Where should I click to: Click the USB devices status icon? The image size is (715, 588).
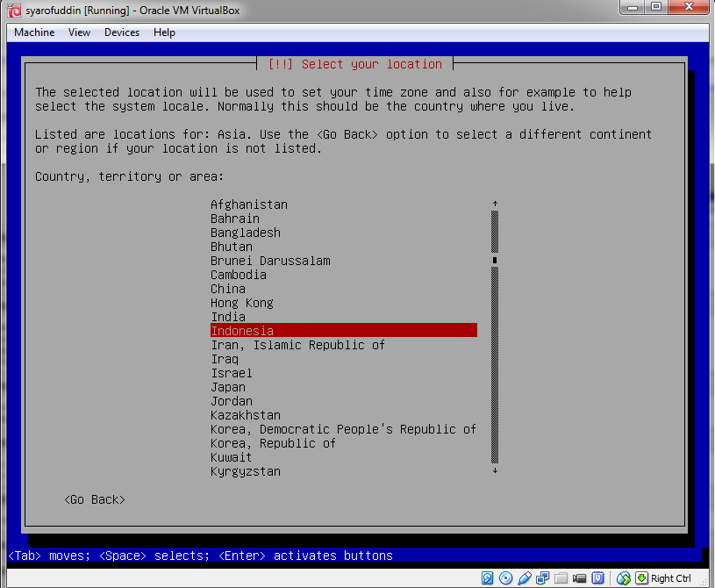525,578
